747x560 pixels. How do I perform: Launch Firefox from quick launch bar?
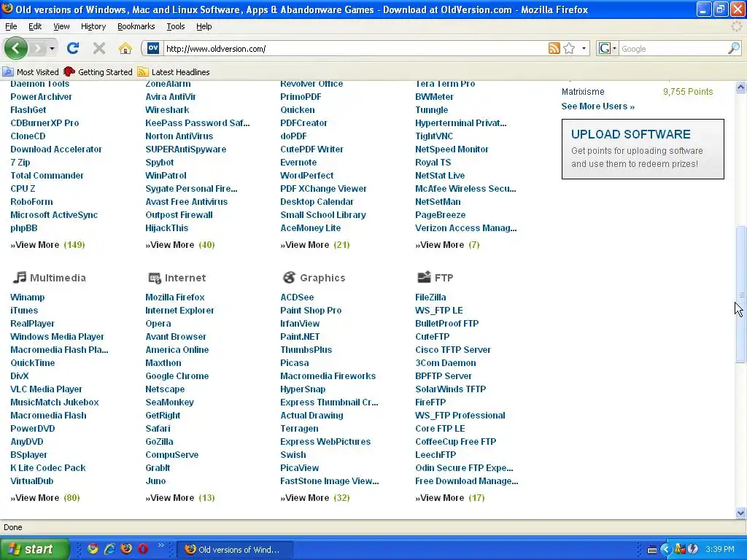click(x=126, y=549)
